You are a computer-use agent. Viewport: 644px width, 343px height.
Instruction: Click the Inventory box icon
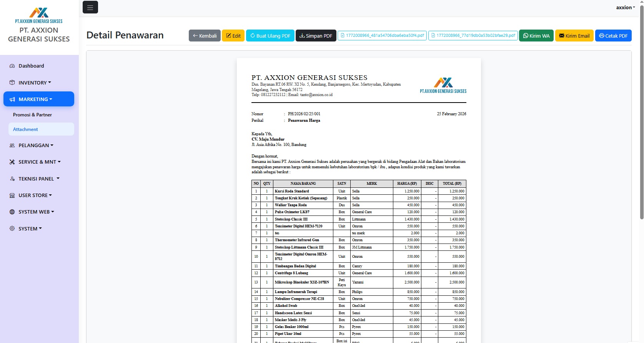(12, 83)
